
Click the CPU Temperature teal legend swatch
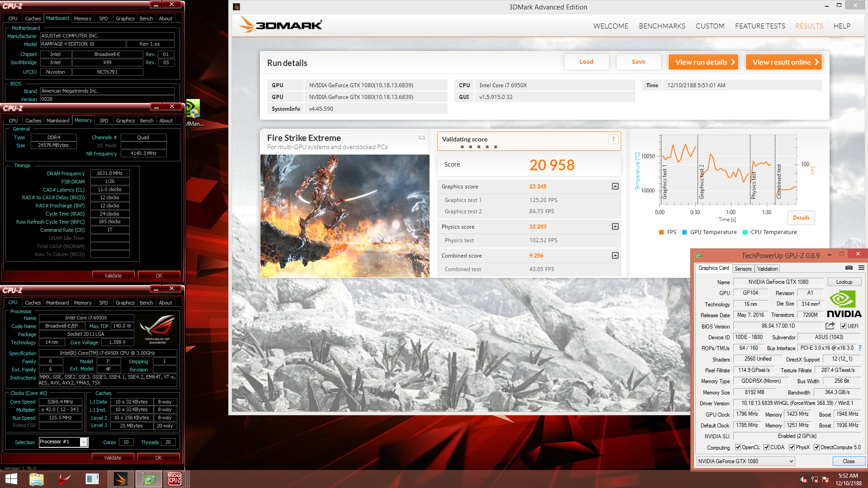tap(745, 232)
